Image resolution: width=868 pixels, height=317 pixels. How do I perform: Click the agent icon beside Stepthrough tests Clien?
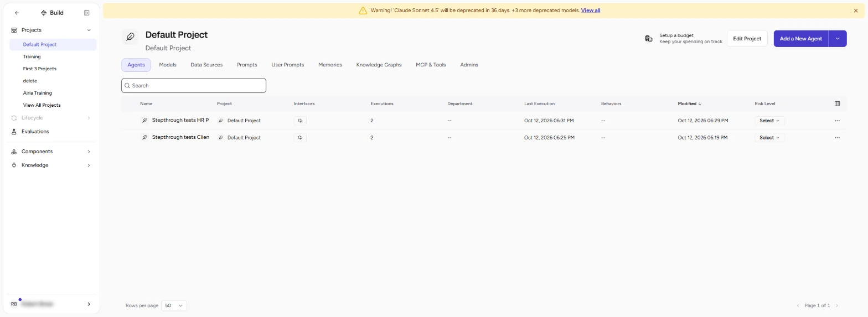[144, 138]
